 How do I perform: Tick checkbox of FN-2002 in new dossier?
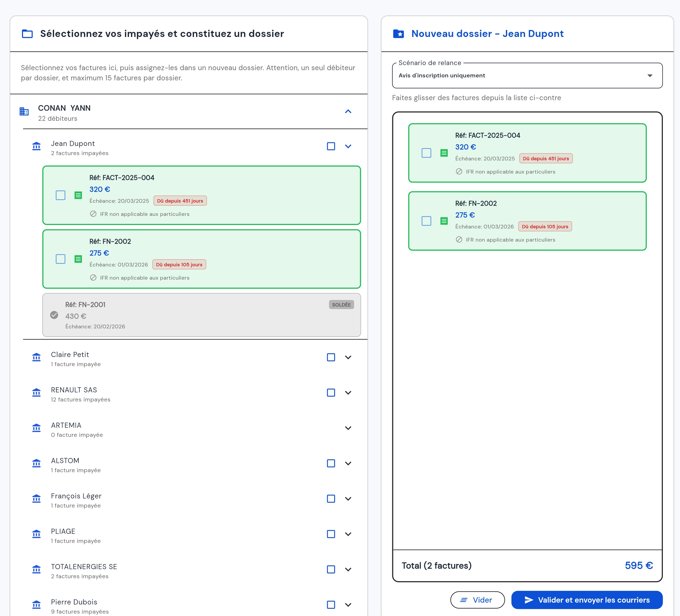(426, 221)
